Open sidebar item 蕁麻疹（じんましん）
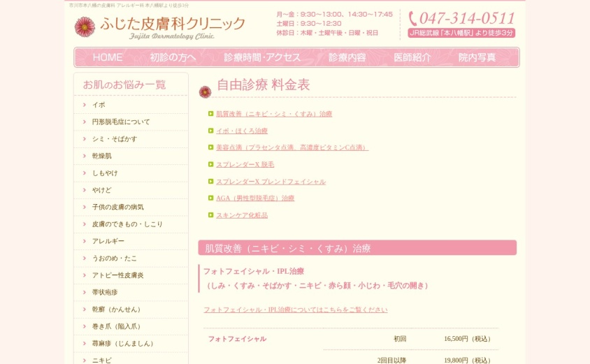This screenshot has width=590, height=364. [122, 344]
